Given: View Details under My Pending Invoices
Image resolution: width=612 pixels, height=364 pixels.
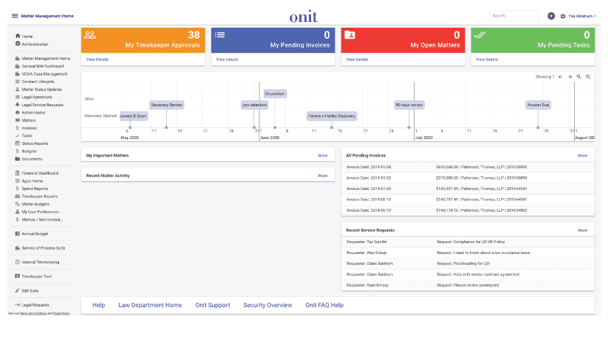Looking at the screenshot, I should 227,59.
